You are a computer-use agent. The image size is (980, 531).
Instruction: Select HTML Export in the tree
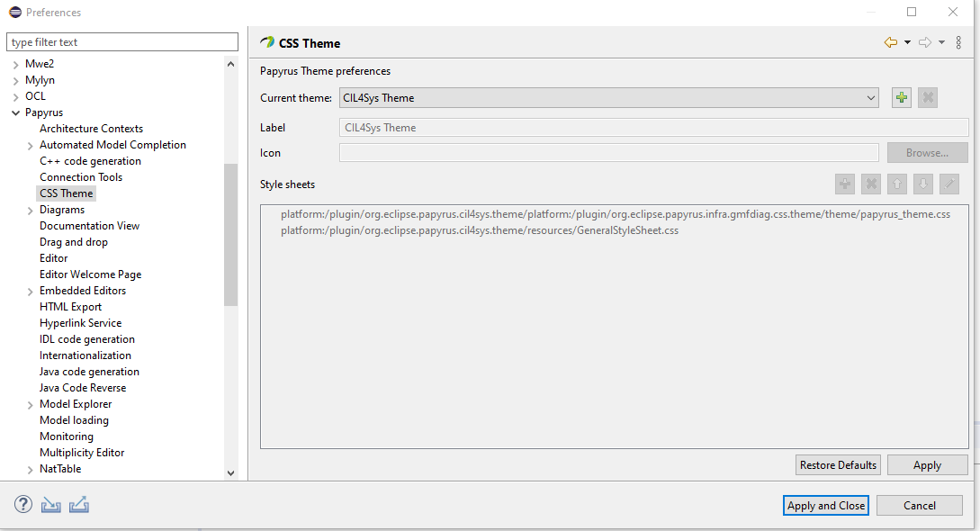70,307
